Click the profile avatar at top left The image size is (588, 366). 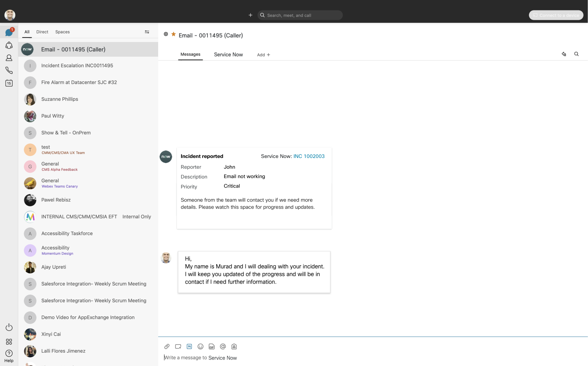click(10, 15)
